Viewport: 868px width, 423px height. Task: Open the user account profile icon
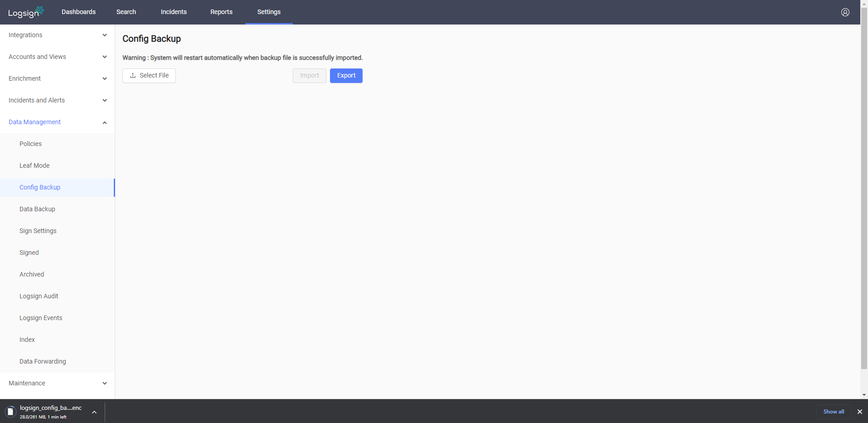(x=845, y=12)
